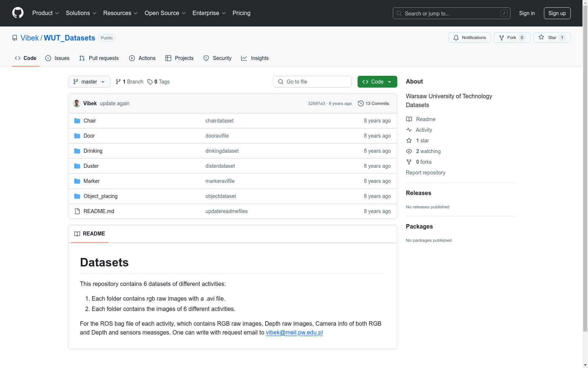Click the Go to file search field
The width and height of the screenshot is (588, 368).
tap(312, 82)
